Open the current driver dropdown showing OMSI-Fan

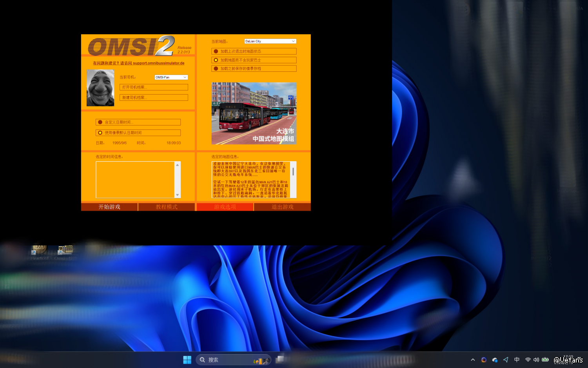[x=171, y=77]
